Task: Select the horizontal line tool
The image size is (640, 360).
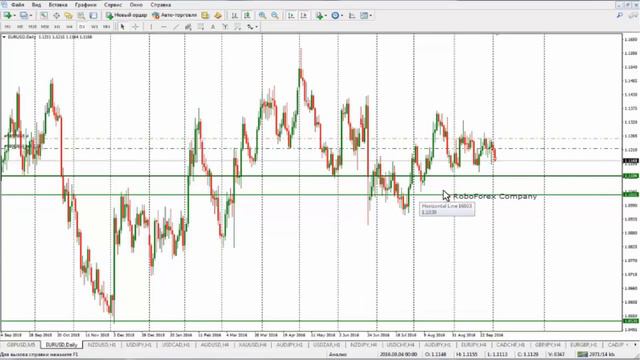Action: click(164, 27)
